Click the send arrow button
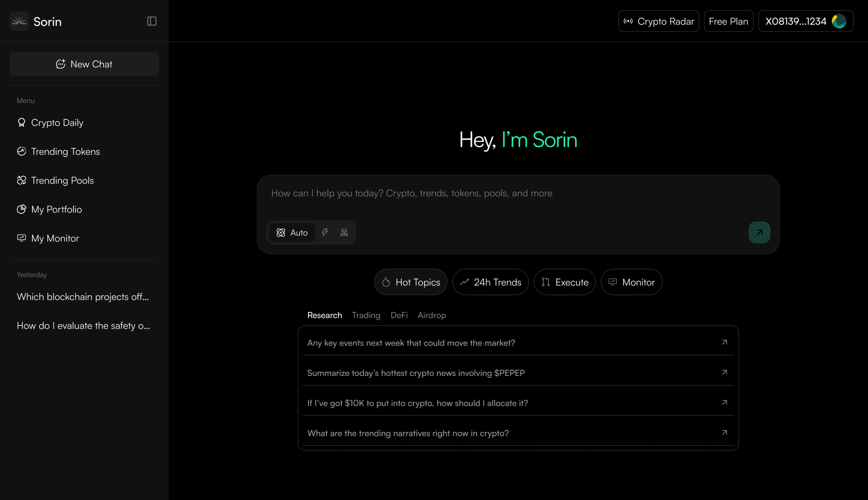 [x=759, y=232]
